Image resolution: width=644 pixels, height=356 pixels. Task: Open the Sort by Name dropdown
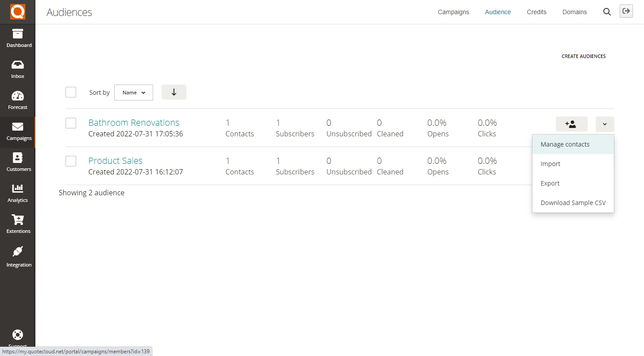tap(134, 93)
